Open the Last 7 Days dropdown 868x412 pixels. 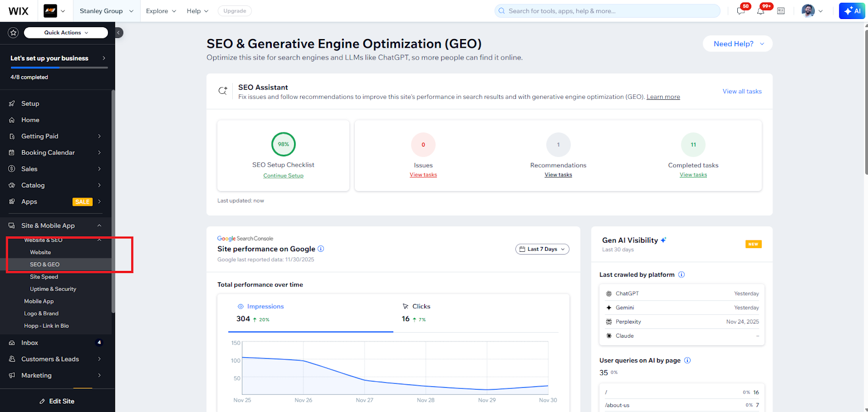click(542, 249)
